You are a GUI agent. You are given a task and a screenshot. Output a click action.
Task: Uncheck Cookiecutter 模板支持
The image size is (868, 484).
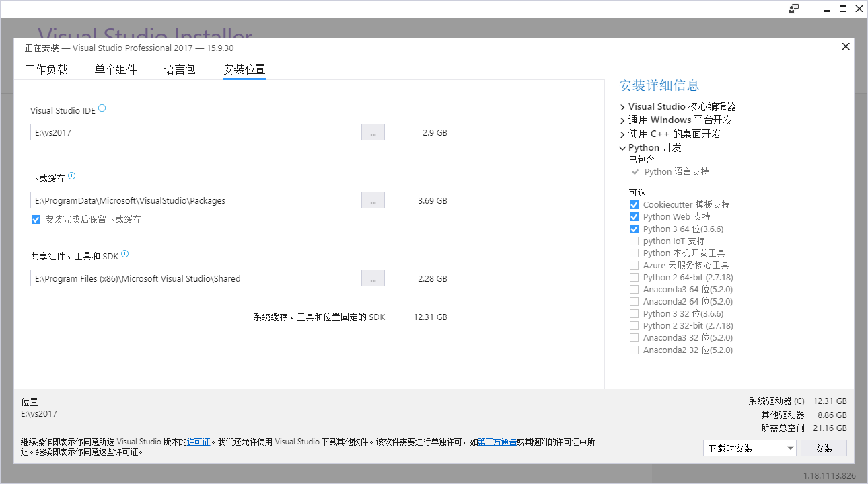pos(634,204)
